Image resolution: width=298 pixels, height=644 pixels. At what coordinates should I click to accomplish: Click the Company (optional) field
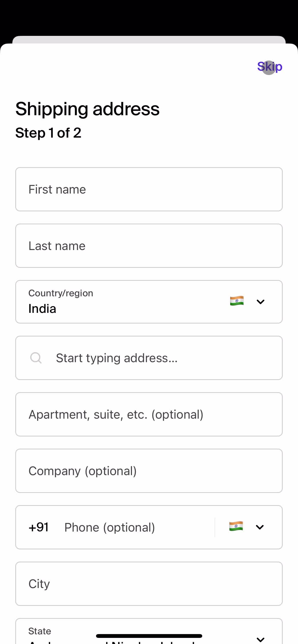[x=149, y=471]
